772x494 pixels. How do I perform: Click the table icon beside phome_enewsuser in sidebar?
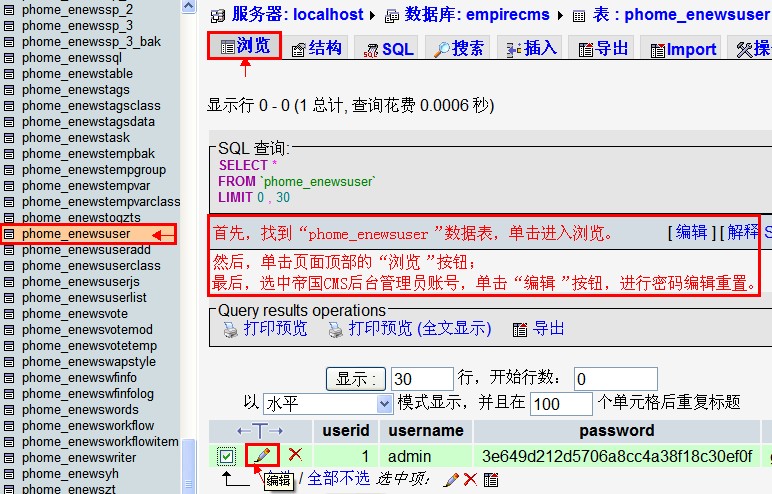(10, 234)
